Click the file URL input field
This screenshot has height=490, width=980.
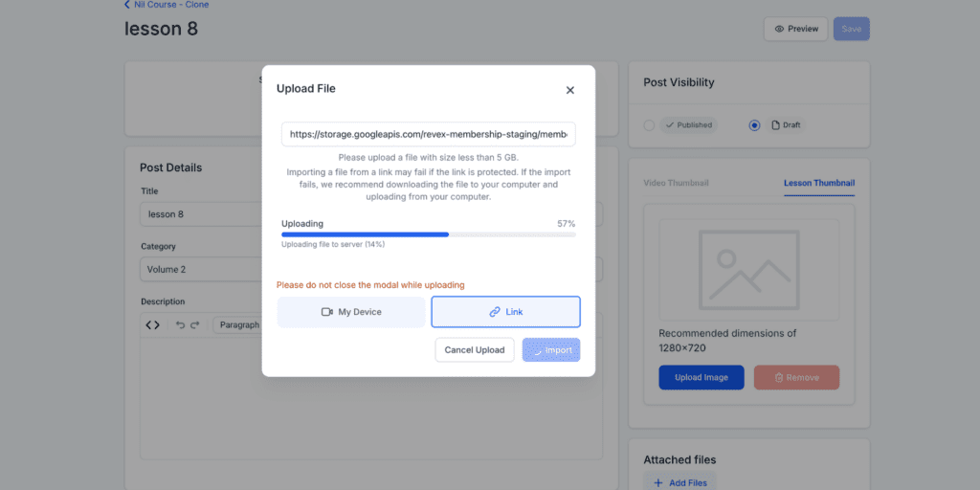pyautogui.click(x=428, y=134)
